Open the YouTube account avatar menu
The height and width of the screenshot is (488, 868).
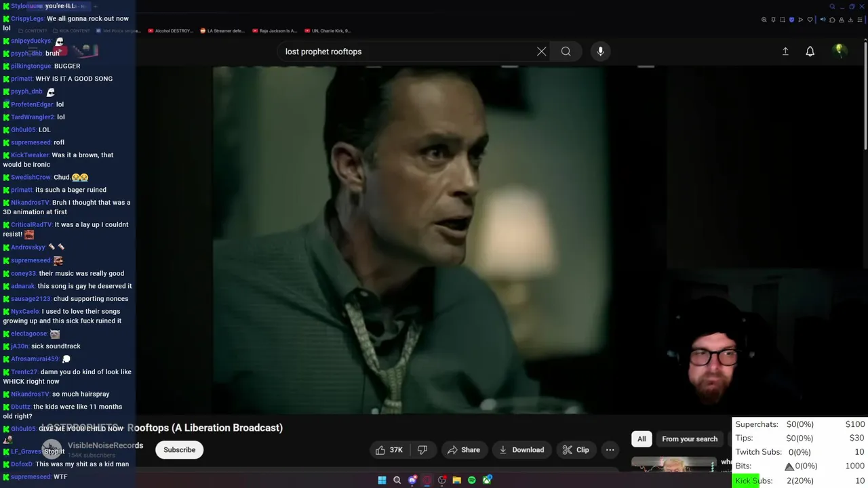pyautogui.click(x=840, y=51)
